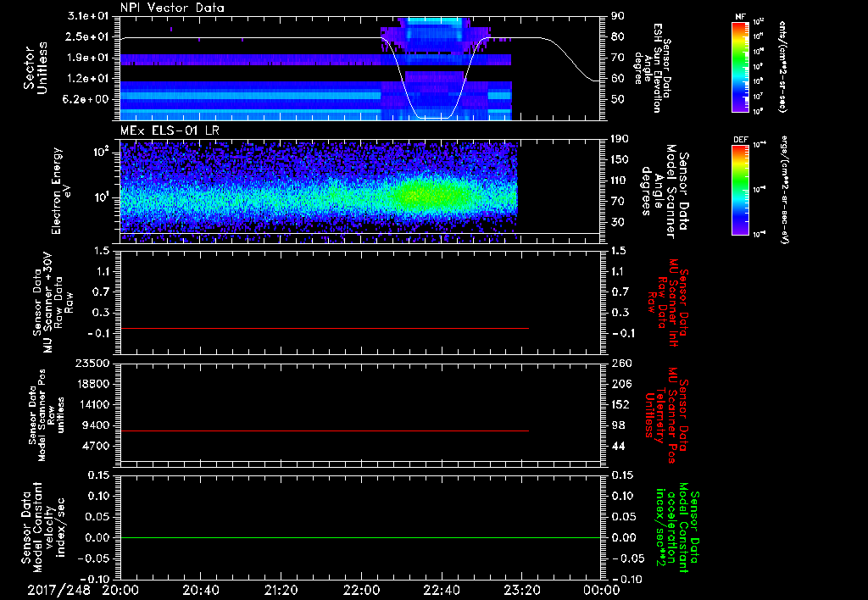Click the 1.9e+01 sector tick label
Image resolution: width=868 pixels, height=600 pixels.
click(x=89, y=58)
